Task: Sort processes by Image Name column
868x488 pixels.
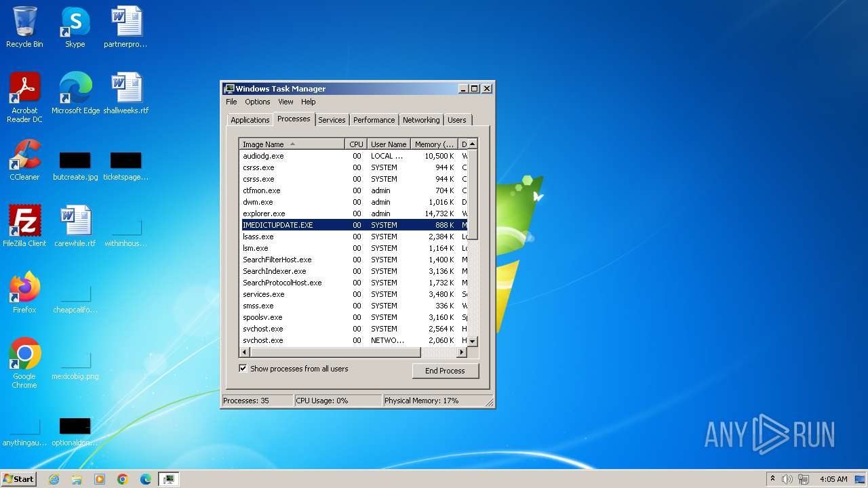Action: pos(292,144)
